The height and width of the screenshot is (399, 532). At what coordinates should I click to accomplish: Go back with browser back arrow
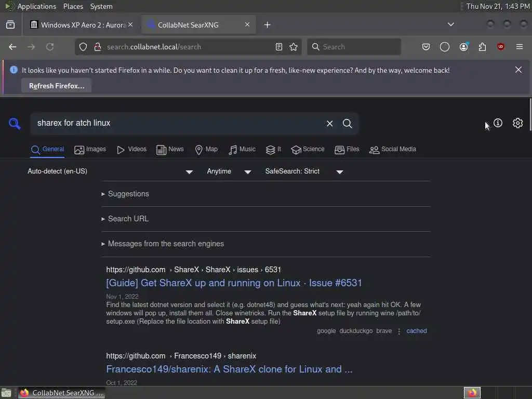click(12, 47)
